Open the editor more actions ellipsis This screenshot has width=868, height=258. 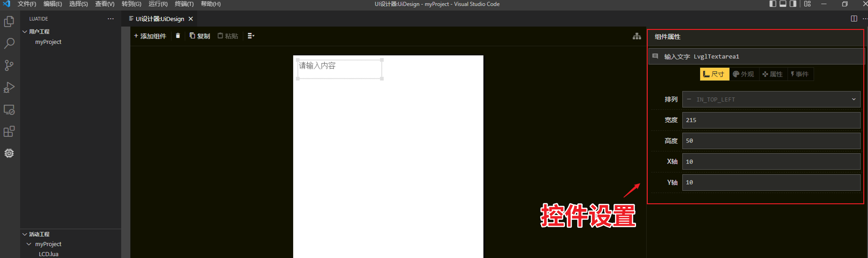pyautogui.click(x=865, y=19)
